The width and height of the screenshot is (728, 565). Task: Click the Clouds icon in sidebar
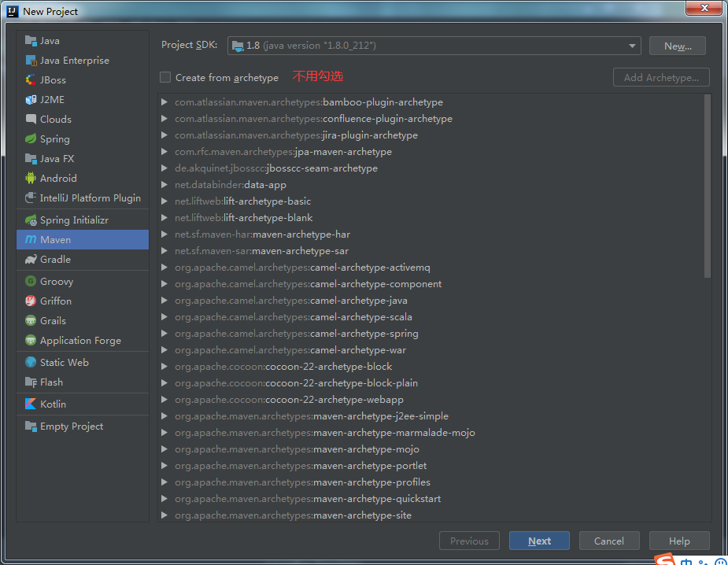(31, 120)
